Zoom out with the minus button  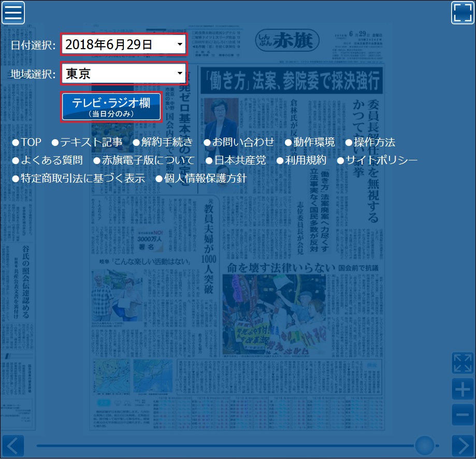(463, 415)
